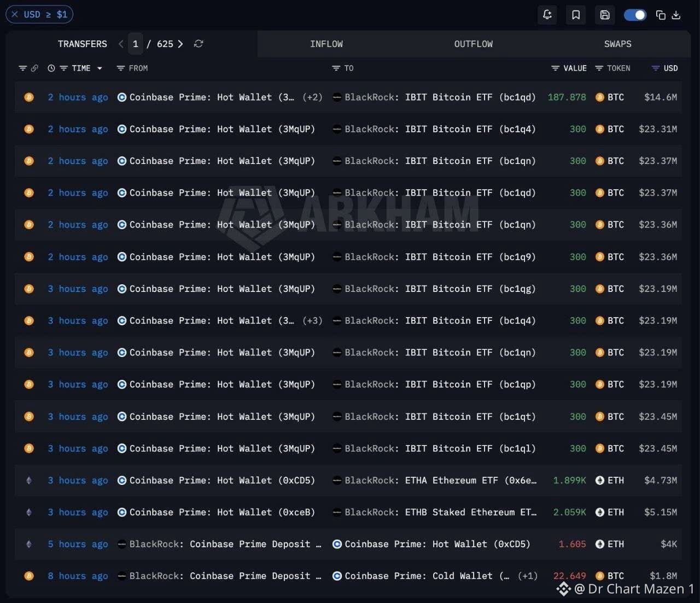Click the bookmark icon
The height and width of the screenshot is (603, 700).
pos(576,15)
